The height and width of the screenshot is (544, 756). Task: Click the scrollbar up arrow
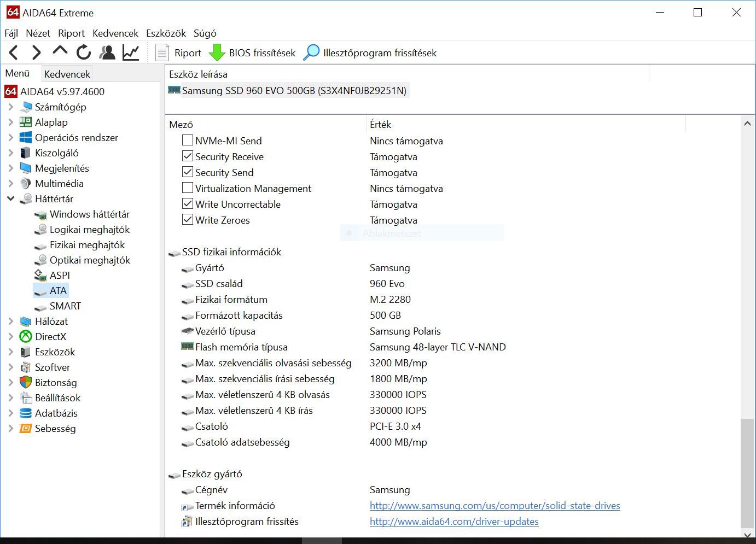(747, 124)
